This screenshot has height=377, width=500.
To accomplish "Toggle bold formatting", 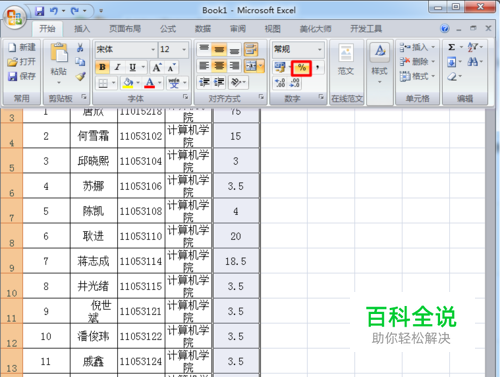I will [x=102, y=67].
